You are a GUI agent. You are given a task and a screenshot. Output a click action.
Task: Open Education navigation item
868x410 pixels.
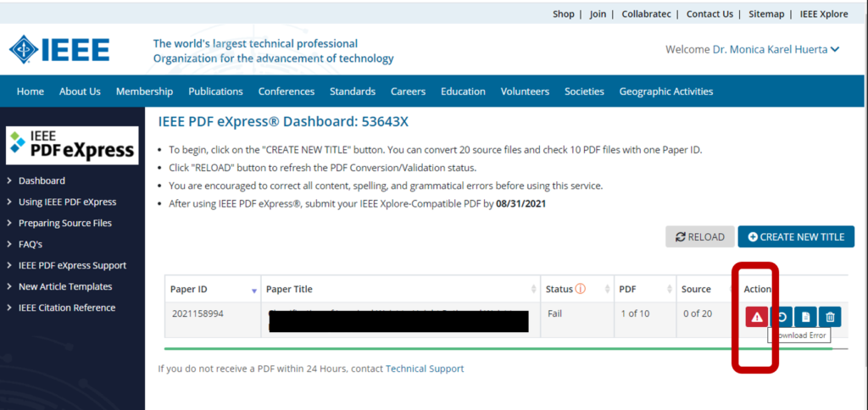coord(464,91)
